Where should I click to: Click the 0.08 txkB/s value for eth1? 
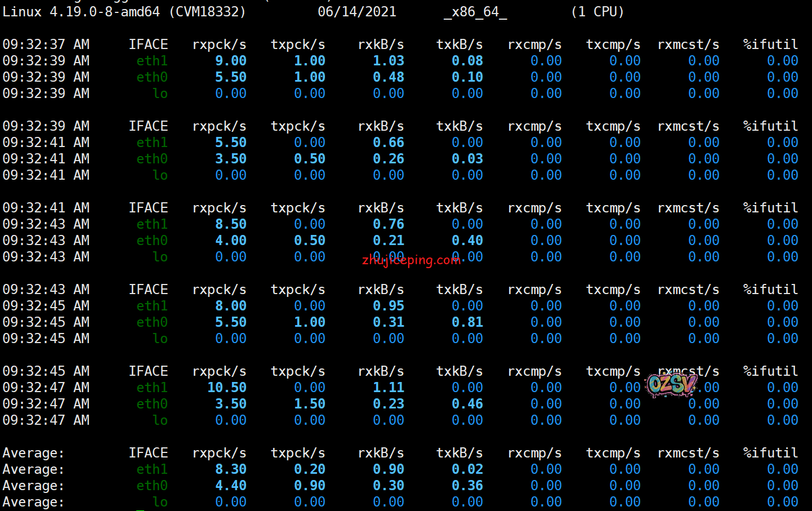[467, 61]
